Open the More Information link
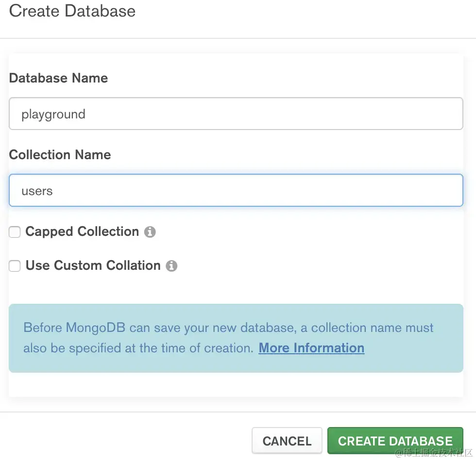 click(311, 348)
